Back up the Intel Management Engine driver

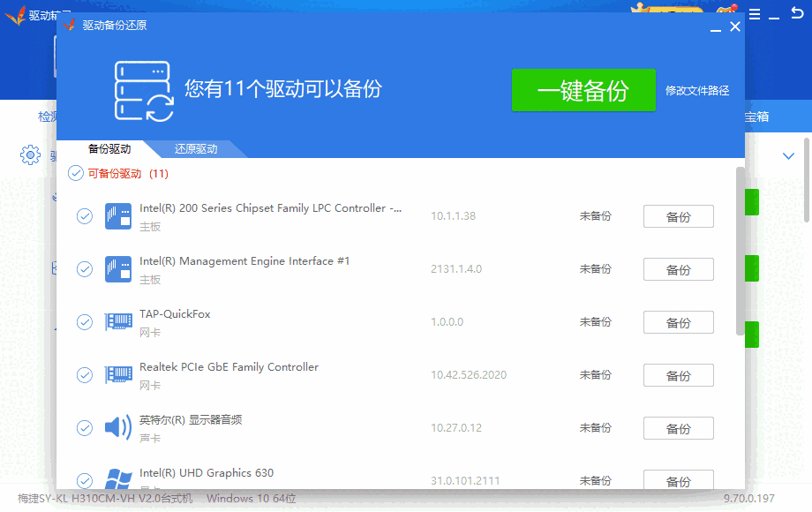678,270
